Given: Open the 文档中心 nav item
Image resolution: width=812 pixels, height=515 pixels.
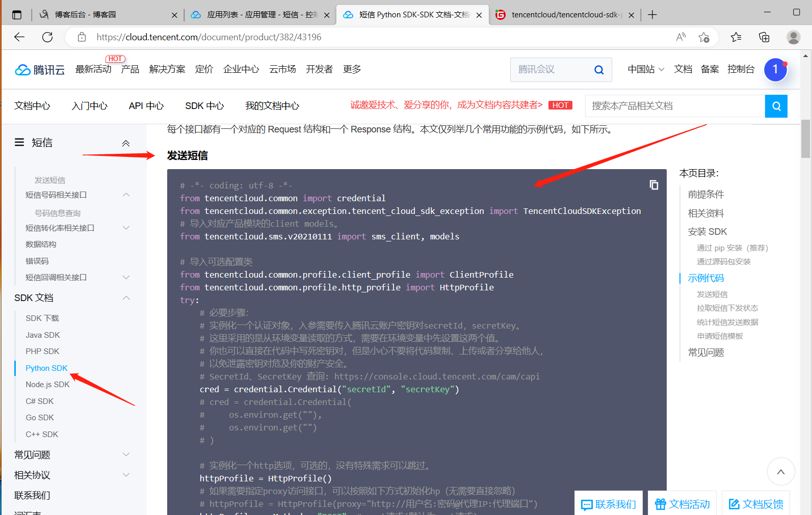Looking at the screenshot, I should pyautogui.click(x=32, y=106).
